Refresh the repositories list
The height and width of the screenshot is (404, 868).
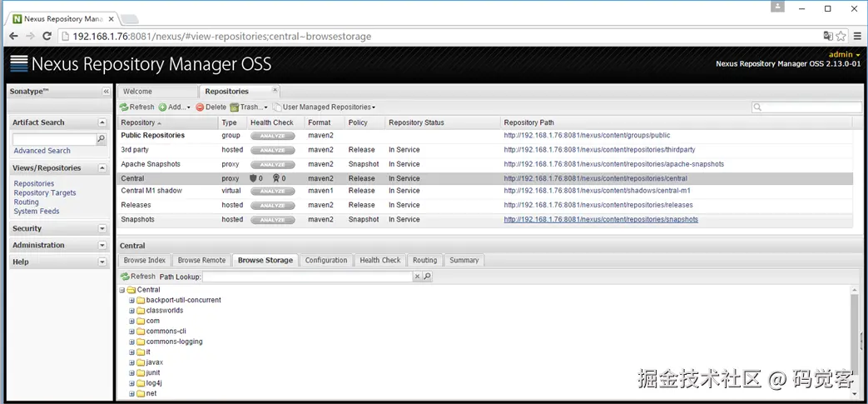click(x=136, y=107)
